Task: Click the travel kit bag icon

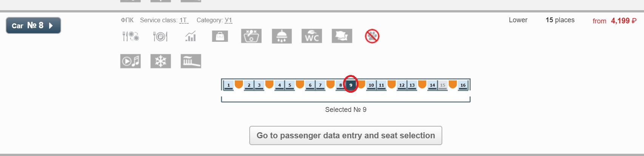Action: [x=220, y=36]
